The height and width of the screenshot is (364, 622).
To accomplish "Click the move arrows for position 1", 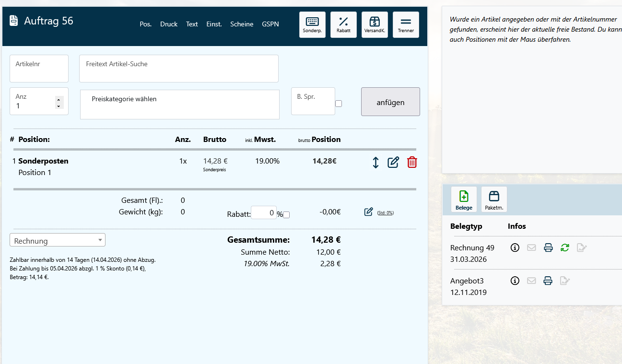I will coord(376,163).
